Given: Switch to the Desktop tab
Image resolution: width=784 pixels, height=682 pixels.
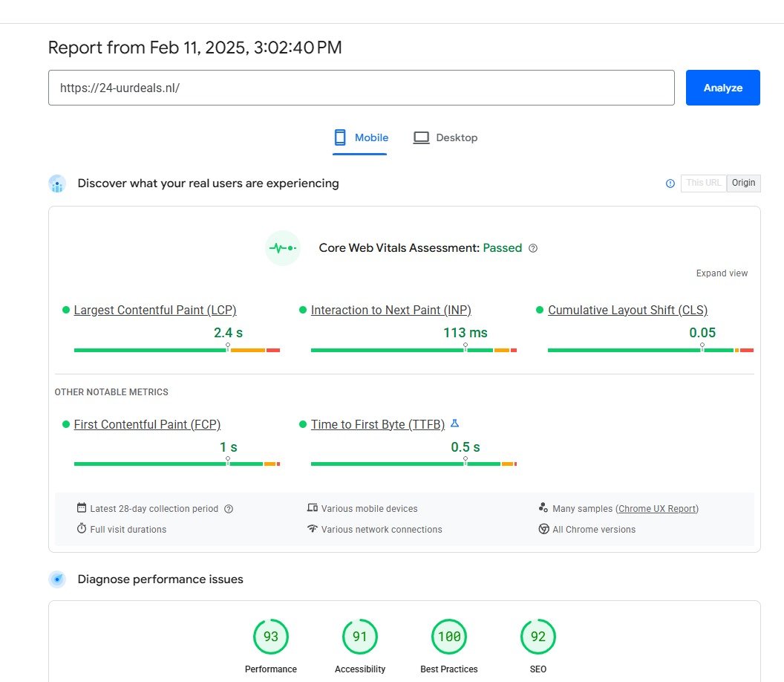Looking at the screenshot, I should 445,137.
